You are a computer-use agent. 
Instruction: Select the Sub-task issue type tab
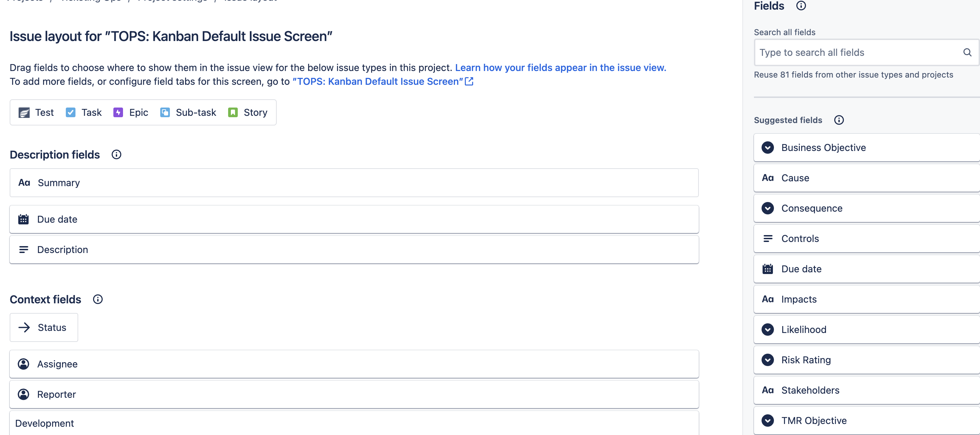coord(196,112)
